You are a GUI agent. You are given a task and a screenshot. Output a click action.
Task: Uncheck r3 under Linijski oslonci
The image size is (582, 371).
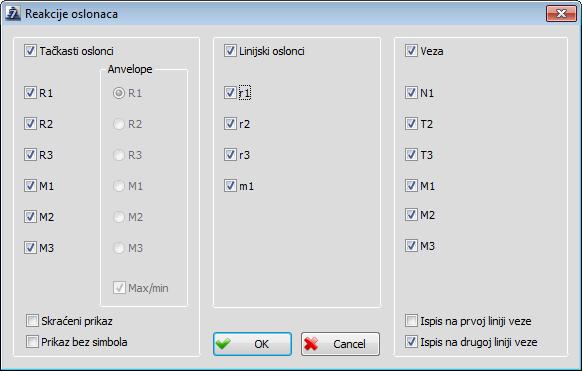pos(230,154)
